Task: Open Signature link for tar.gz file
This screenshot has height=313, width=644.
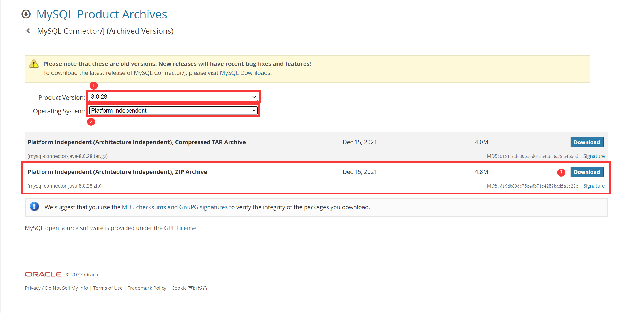Action: (594, 156)
